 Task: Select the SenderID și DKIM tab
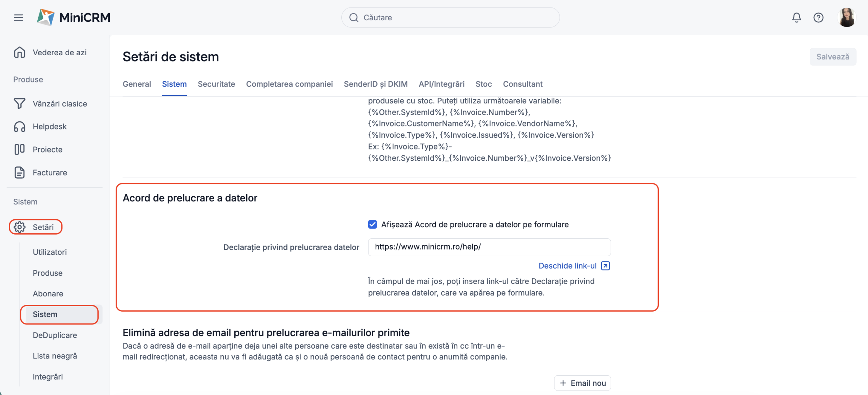[x=376, y=84]
